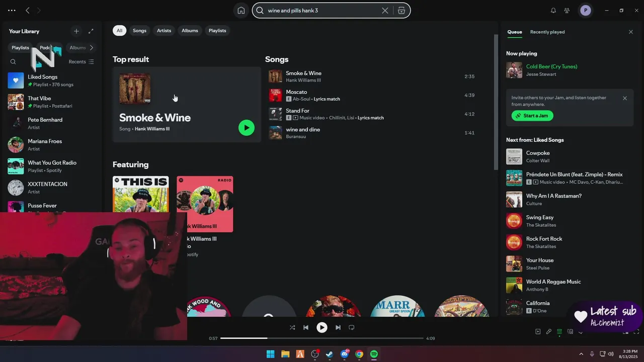
Task: Filter results by Songs
Action: coord(139,31)
